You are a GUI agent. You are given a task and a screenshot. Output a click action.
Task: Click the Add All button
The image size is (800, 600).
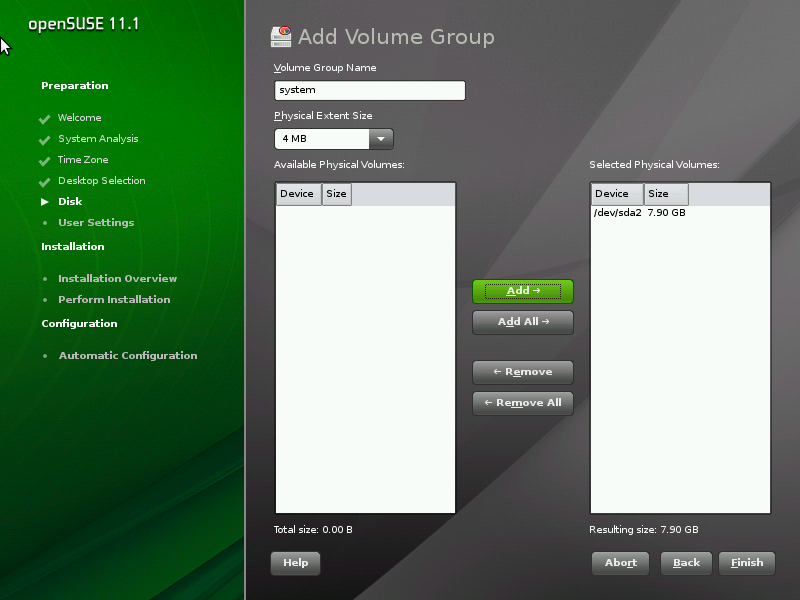tap(522, 322)
